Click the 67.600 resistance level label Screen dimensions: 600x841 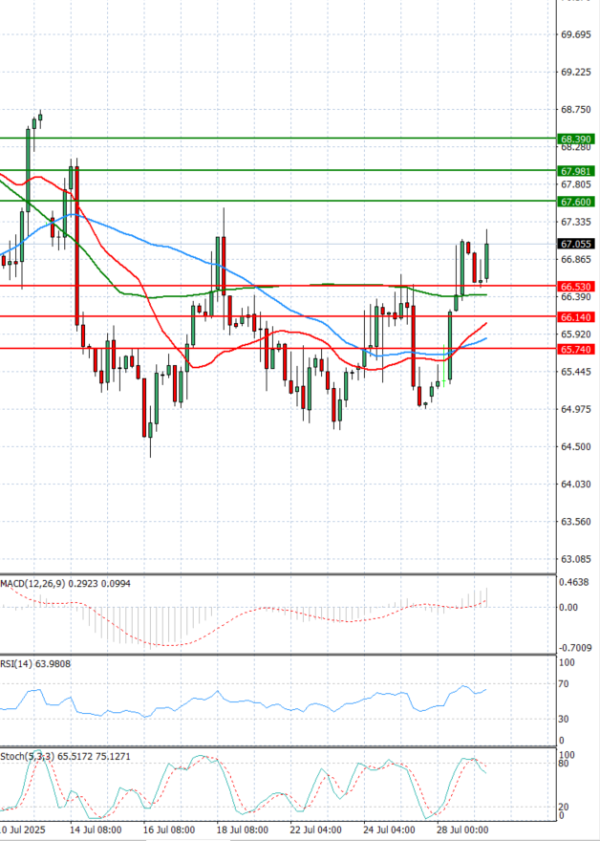[x=576, y=202]
